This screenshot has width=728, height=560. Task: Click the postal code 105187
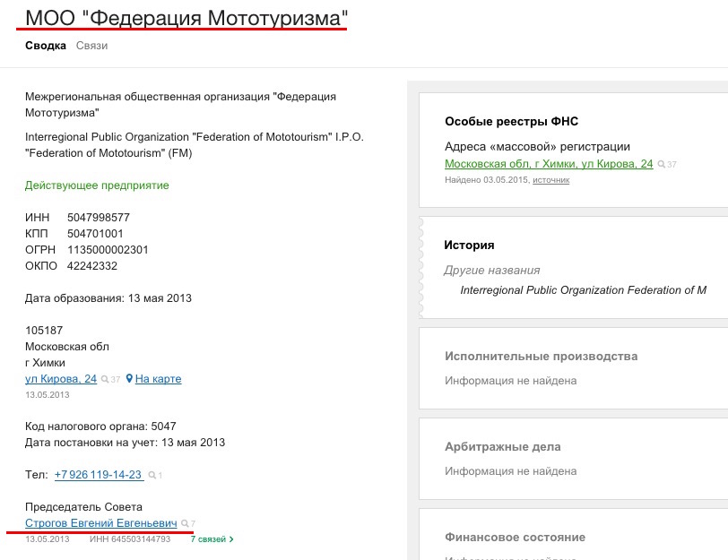coord(44,331)
